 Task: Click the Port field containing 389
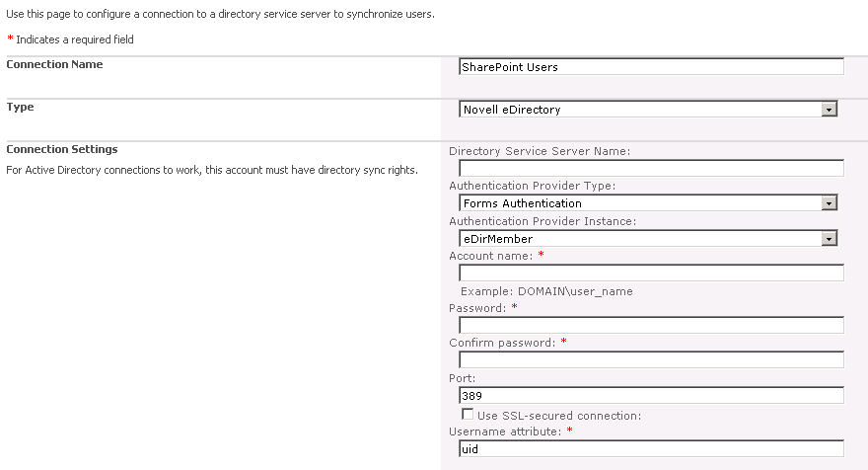(x=651, y=395)
